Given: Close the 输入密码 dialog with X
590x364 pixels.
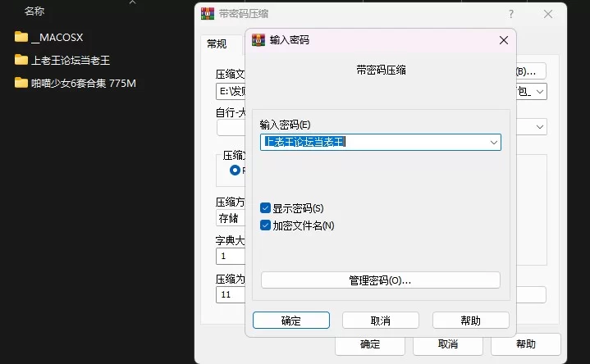Looking at the screenshot, I should [x=503, y=39].
